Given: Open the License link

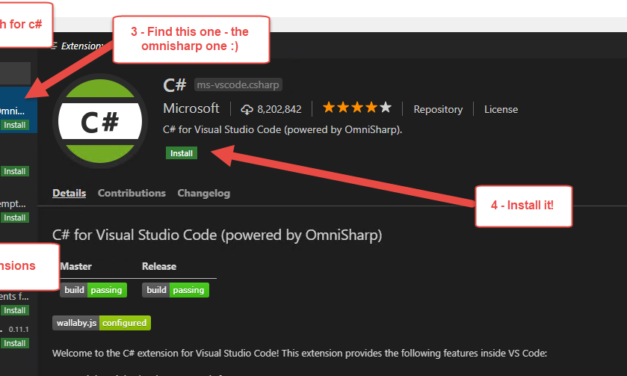Looking at the screenshot, I should tap(501, 109).
